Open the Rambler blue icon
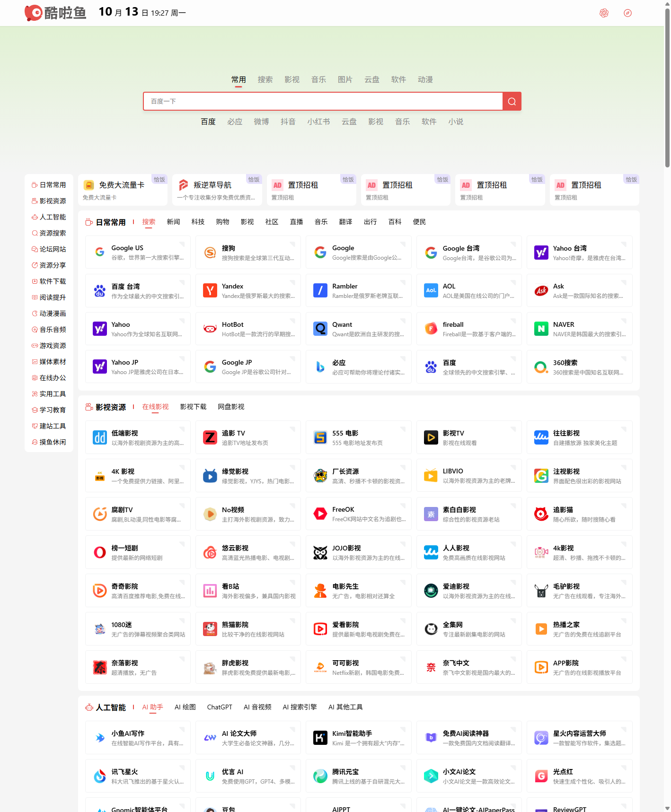The image size is (671, 812). click(x=320, y=290)
